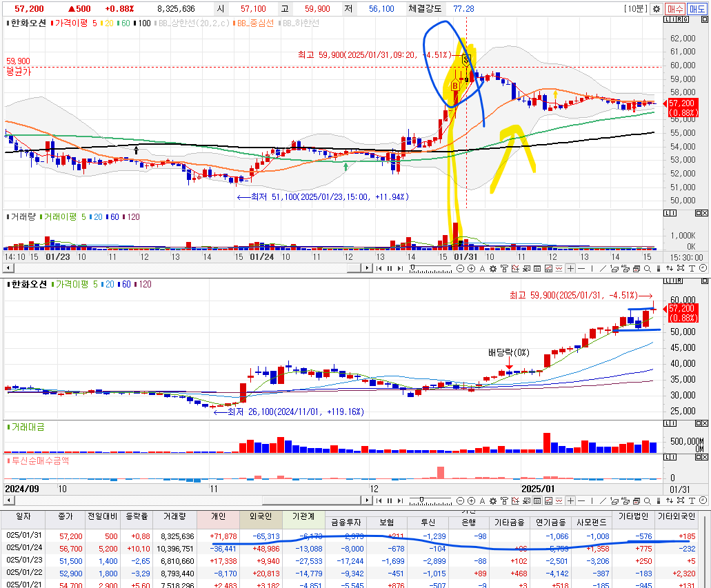Click the 투신 column header

point(428,523)
